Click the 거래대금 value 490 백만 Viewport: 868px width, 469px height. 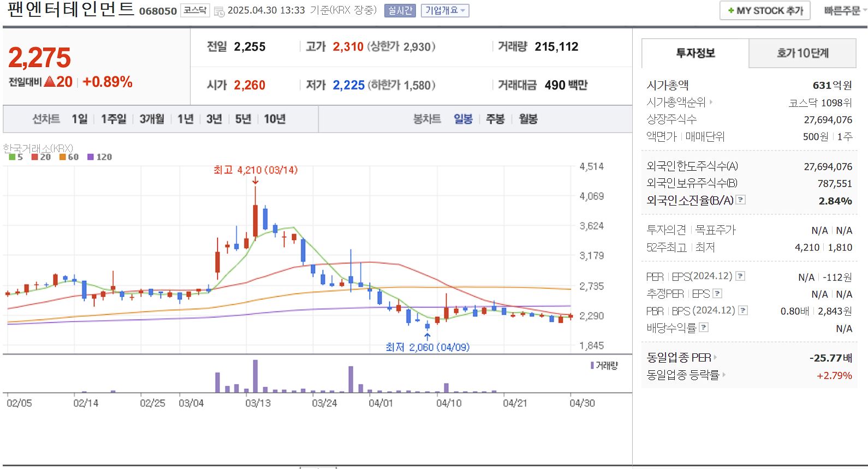566,85
